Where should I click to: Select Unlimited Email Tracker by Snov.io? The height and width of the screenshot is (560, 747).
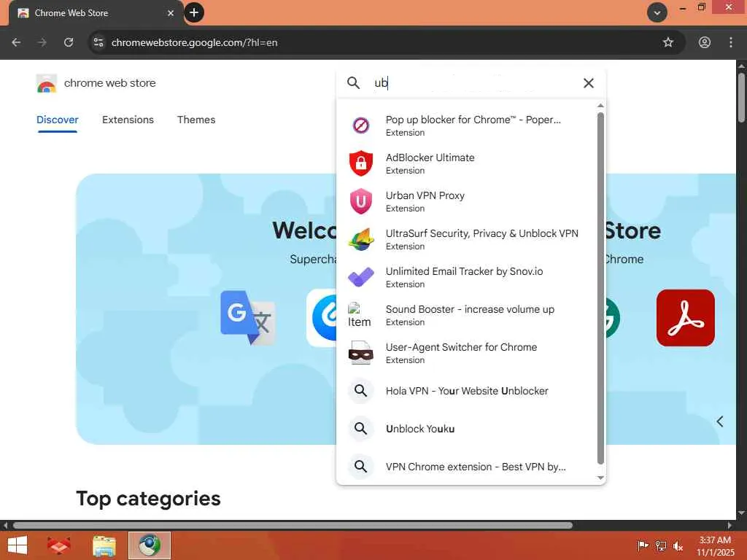coord(467,277)
